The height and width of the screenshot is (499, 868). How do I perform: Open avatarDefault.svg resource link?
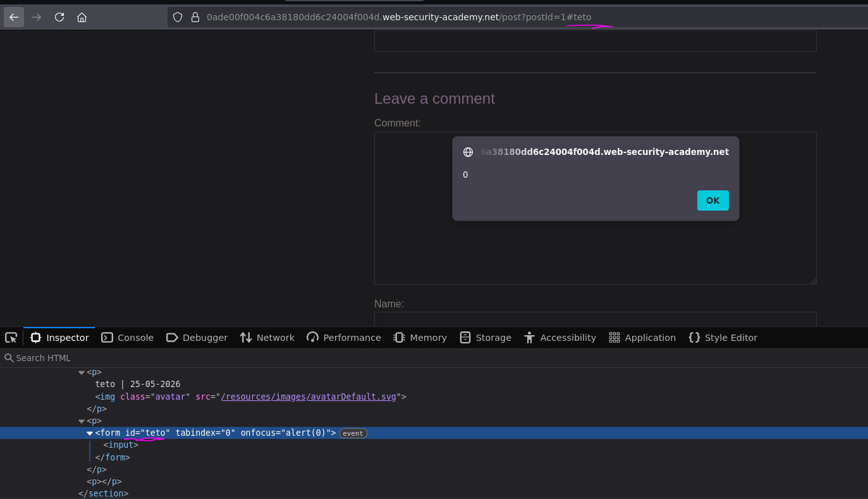tap(309, 397)
